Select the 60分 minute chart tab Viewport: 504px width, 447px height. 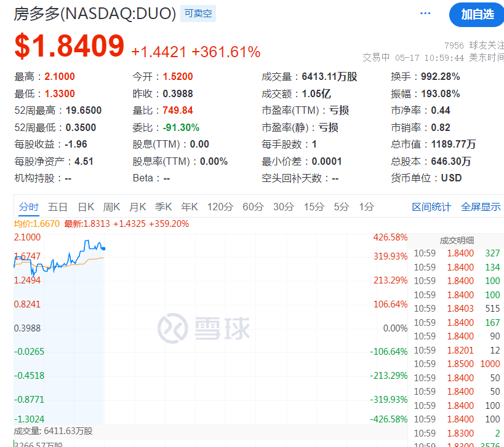252,207
